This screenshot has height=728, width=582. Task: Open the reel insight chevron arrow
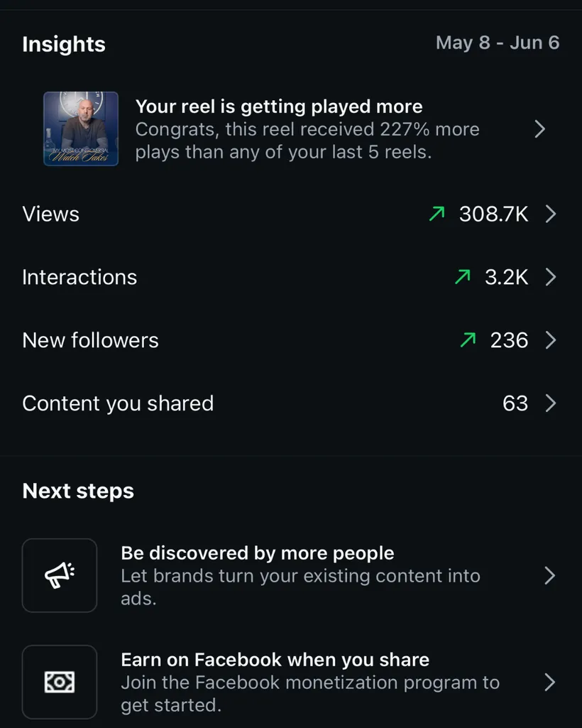pyautogui.click(x=539, y=129)
